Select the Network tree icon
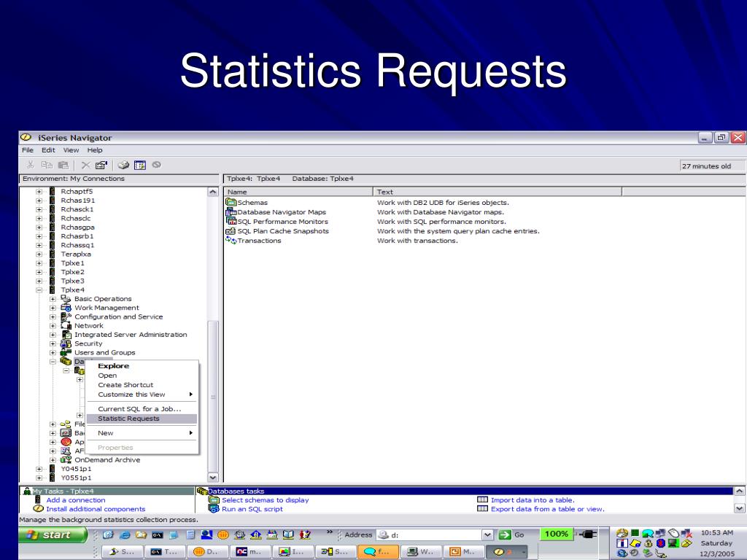 click(66, 326)
